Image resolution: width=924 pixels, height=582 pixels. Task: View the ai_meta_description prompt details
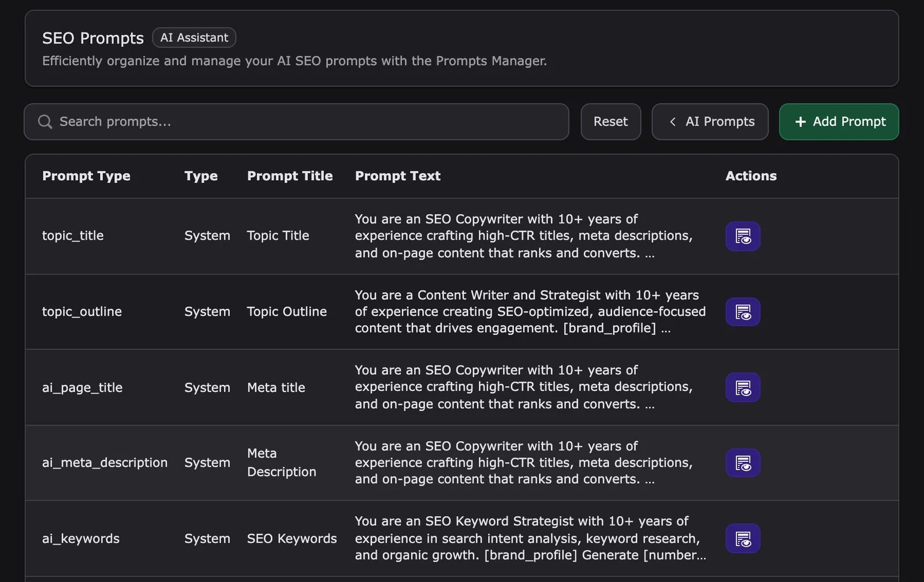pyautogui.click(x=743, y=463)
